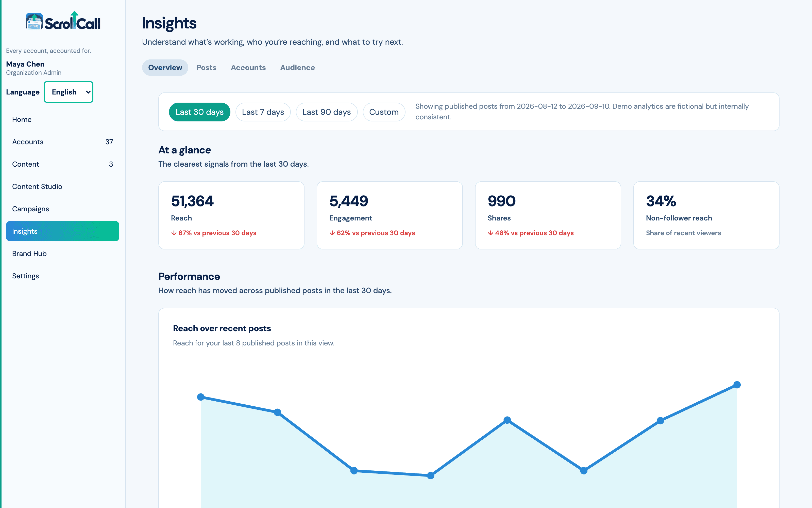Click the 'Reach over recent posts' chart title

click(222, 328)
